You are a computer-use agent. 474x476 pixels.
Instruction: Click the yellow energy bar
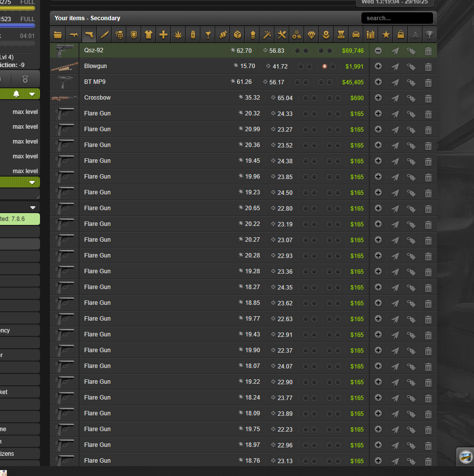coord(17,8)
